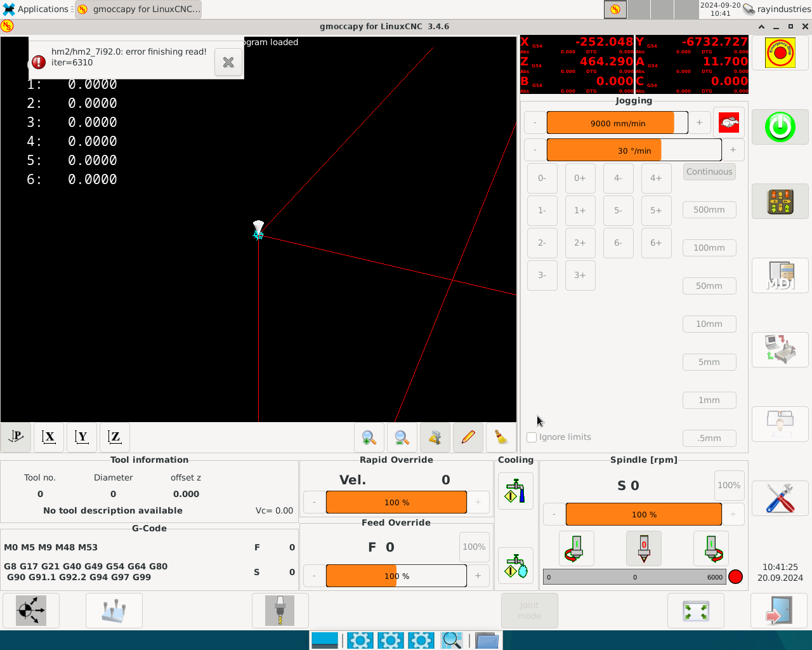Increase linear jog velocity with plus

700,123
